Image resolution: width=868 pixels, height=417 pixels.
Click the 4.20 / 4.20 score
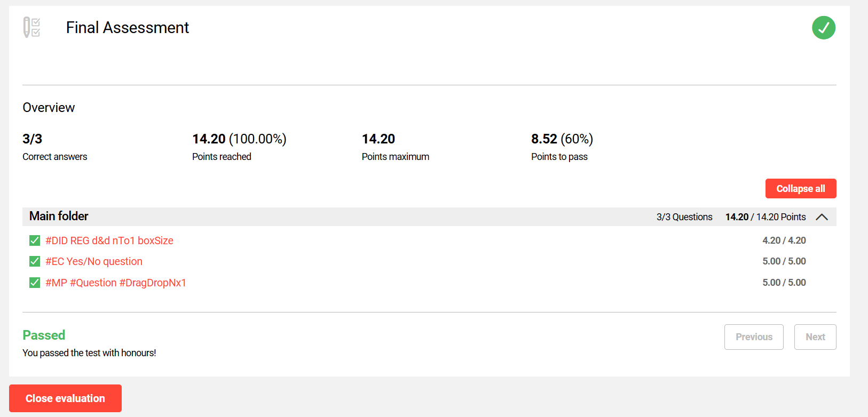pyautogui.click(x=784, y=240)
